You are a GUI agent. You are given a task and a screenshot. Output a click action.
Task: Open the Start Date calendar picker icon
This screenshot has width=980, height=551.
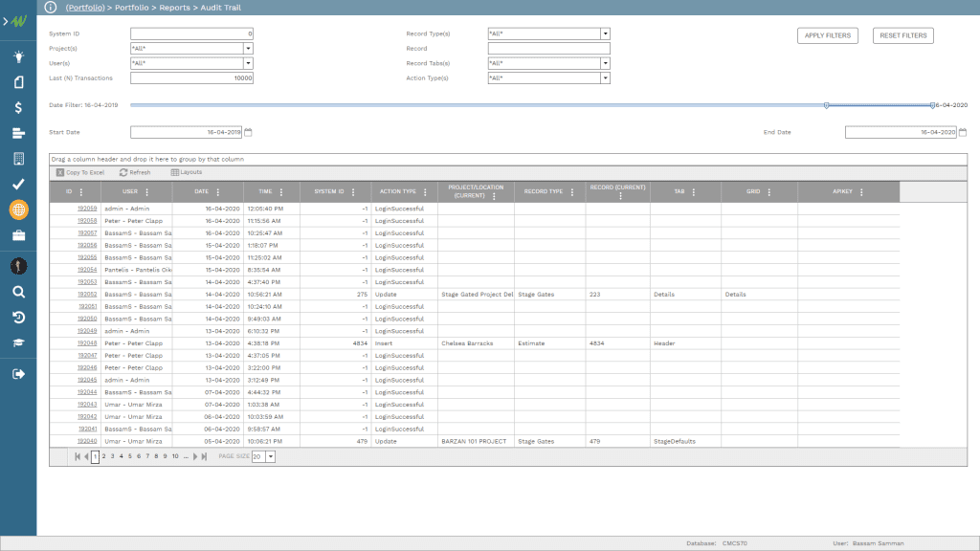(x=248, y=132)
